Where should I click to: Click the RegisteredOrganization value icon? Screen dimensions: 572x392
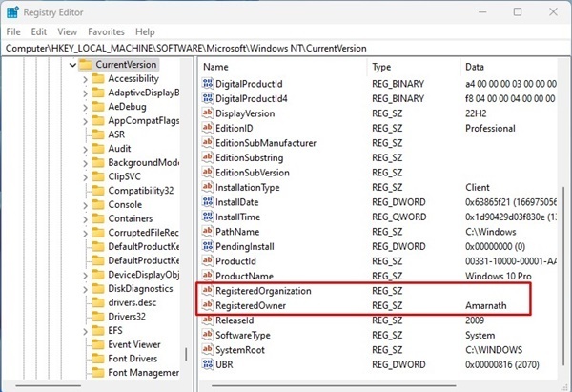tap(208, 291)
